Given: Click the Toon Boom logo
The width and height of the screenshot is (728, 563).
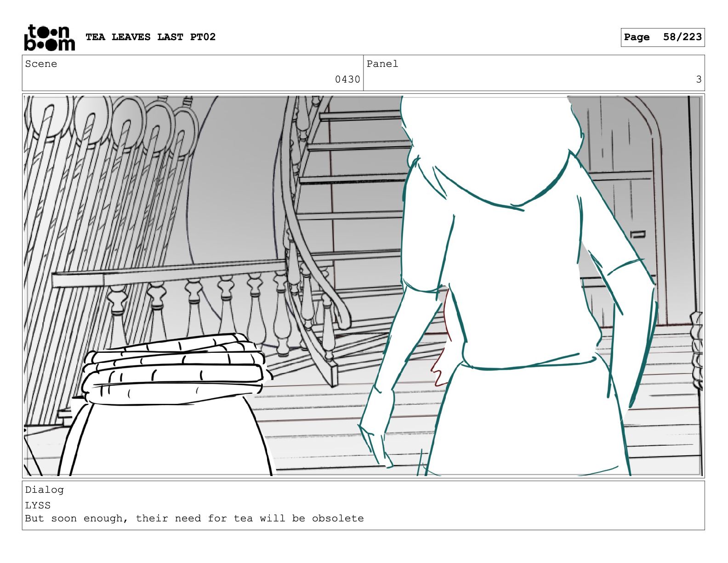Looking at the screenshot, I should pyautogui.click(x=49, y=37).
